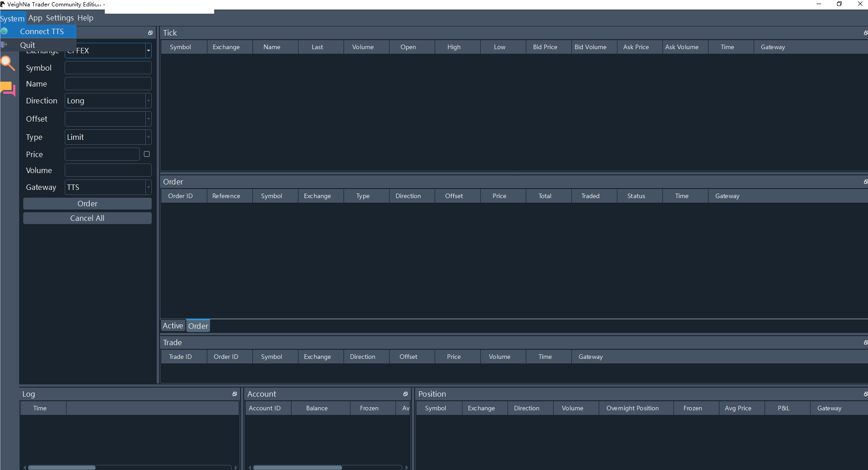Toggle the checkbox beside the Price field

(147, 154)
